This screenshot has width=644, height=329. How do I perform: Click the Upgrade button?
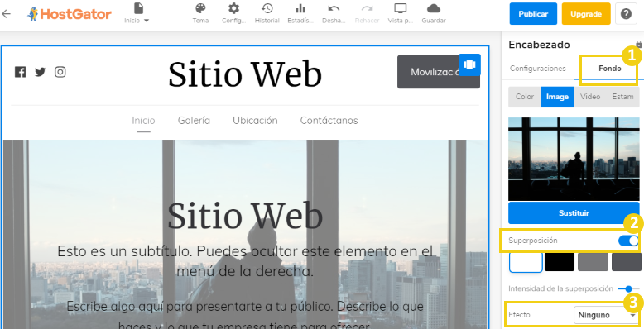586,13
